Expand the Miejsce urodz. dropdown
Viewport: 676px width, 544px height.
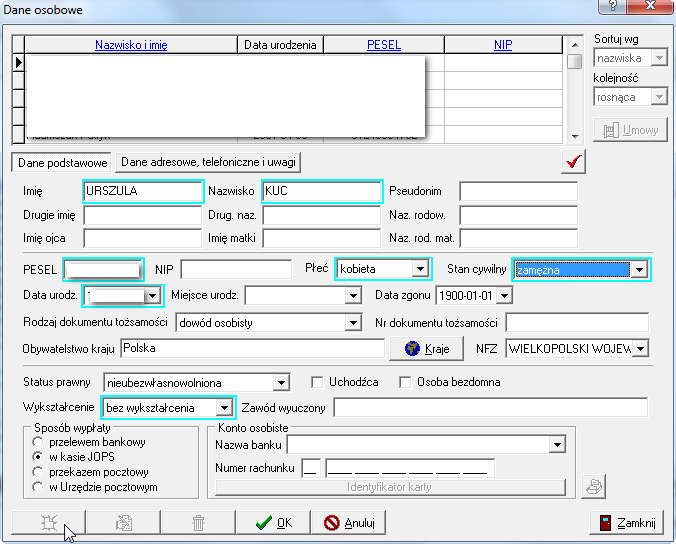pos(353,296)
